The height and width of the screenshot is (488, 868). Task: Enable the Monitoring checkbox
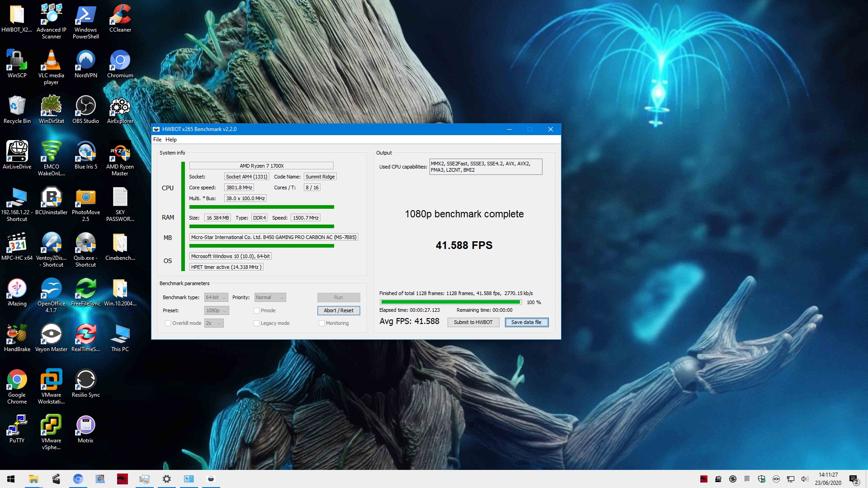click(x=321, y=323)
